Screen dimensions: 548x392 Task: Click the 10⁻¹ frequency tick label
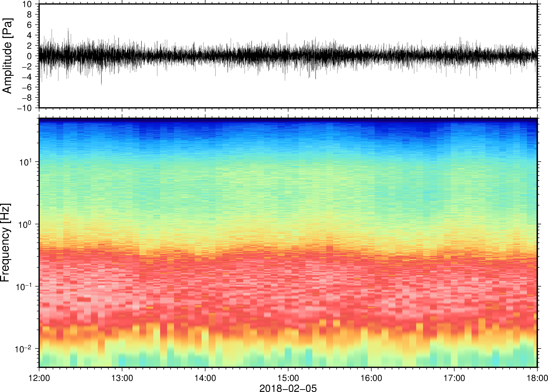pyautogui.click(x=24, y=286)
